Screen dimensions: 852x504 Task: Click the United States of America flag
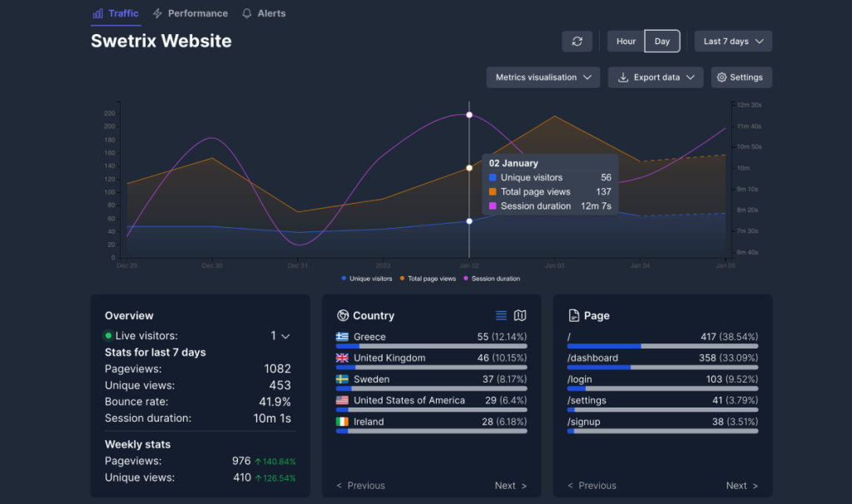pyautogui.click(x=342, y=400)
